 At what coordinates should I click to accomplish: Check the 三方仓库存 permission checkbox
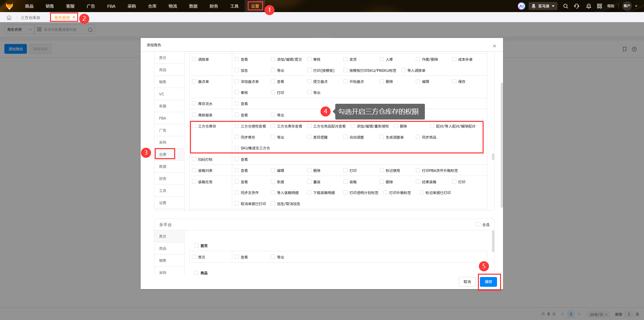click(x=194, y=126)
